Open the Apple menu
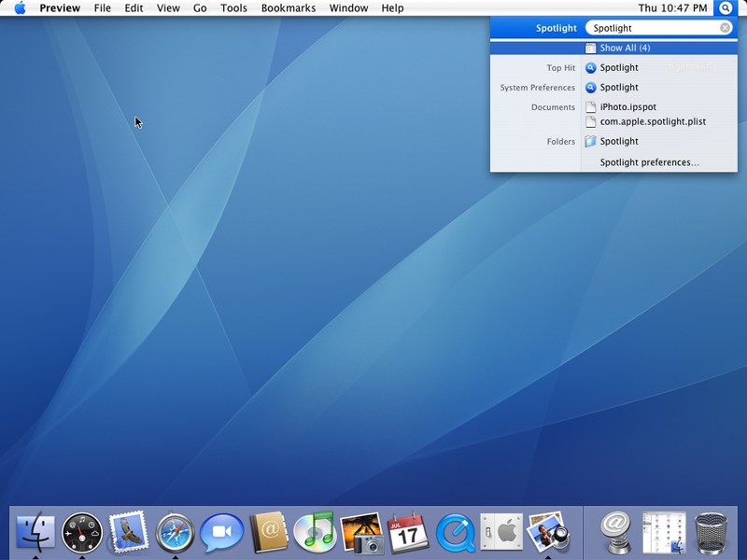Image resolution: width=747 pixels, height=560 pixels. [20, 8]
